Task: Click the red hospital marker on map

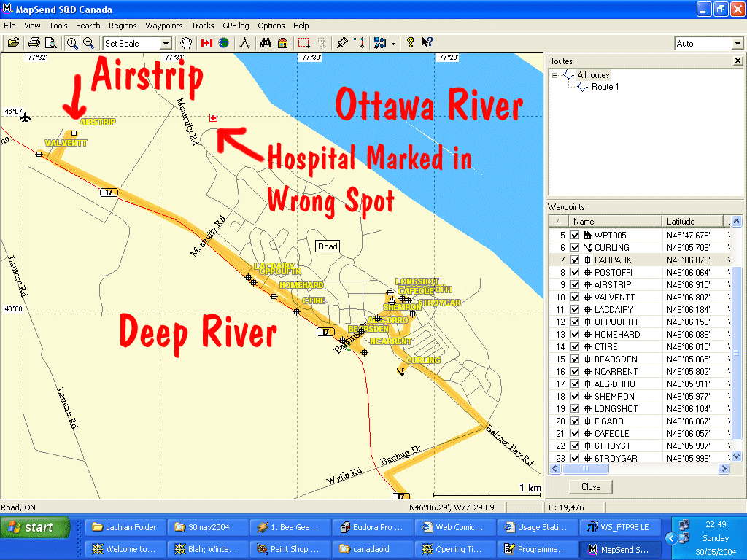Action: point(213,117)
